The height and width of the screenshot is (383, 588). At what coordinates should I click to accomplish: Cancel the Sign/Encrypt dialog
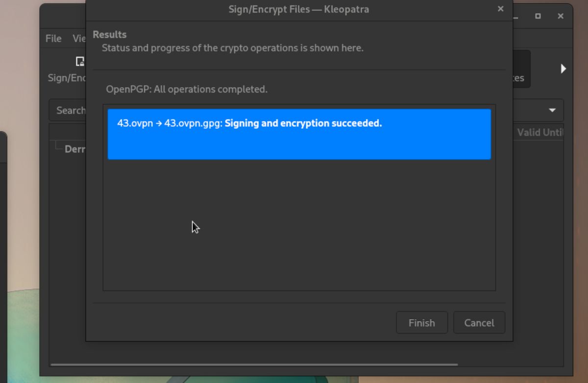tap(479, 323)
